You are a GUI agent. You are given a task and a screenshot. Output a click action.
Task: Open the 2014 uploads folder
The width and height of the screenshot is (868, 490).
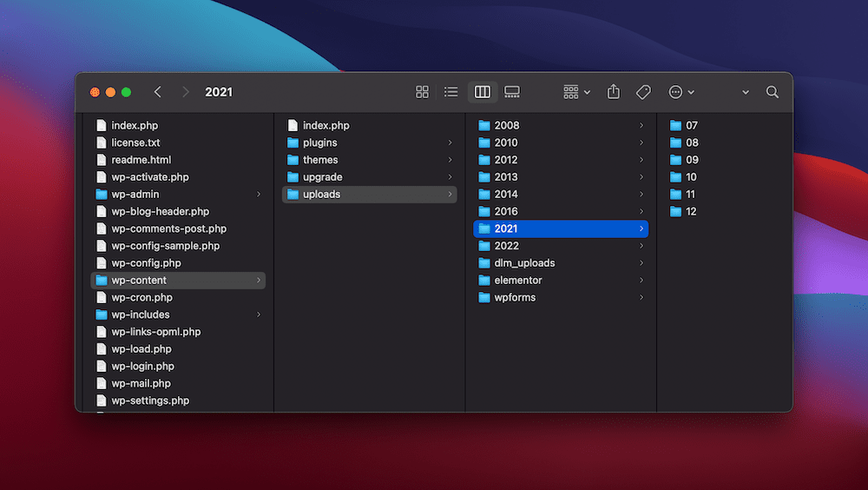point(561,194)
